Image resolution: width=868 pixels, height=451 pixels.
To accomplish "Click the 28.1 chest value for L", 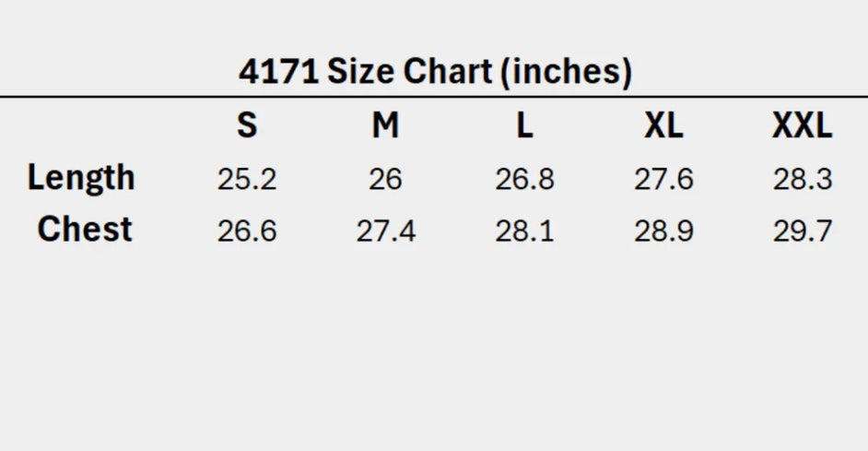I will point(524,231).
